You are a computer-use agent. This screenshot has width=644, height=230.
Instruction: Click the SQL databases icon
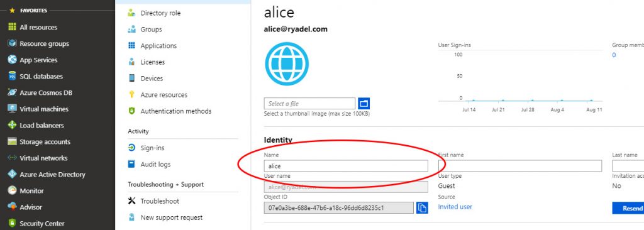pos(13,77)
